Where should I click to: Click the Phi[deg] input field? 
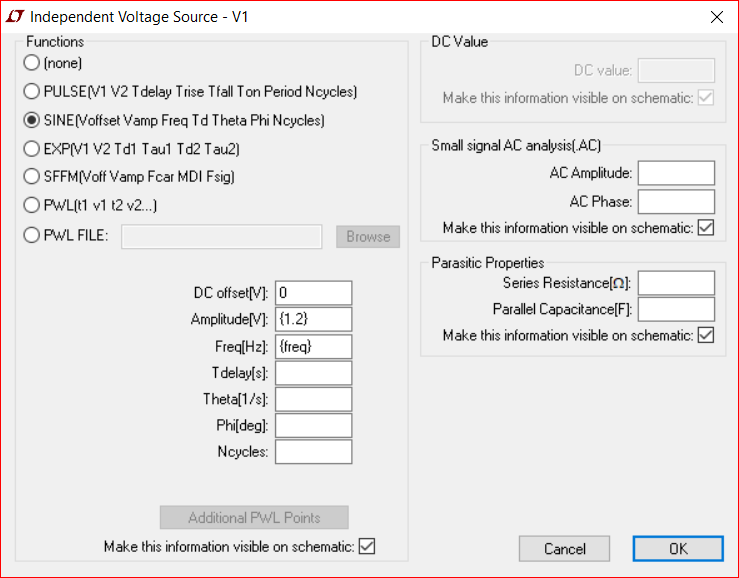[x=313, y=426]
